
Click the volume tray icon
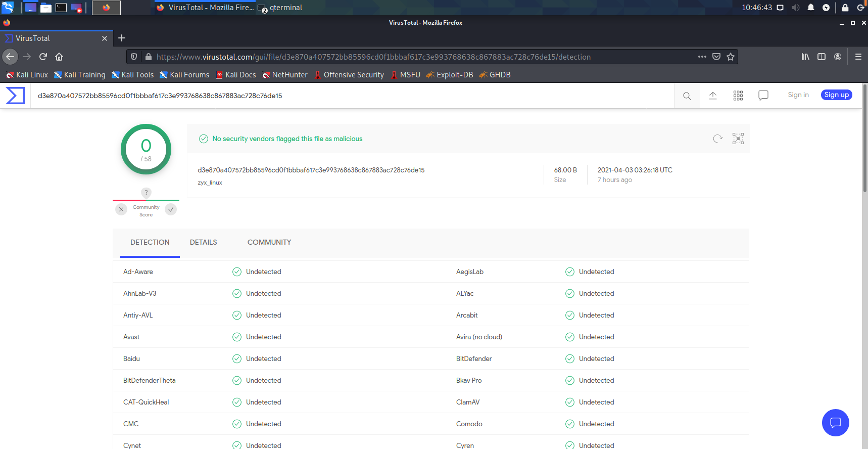pos(796,8)
